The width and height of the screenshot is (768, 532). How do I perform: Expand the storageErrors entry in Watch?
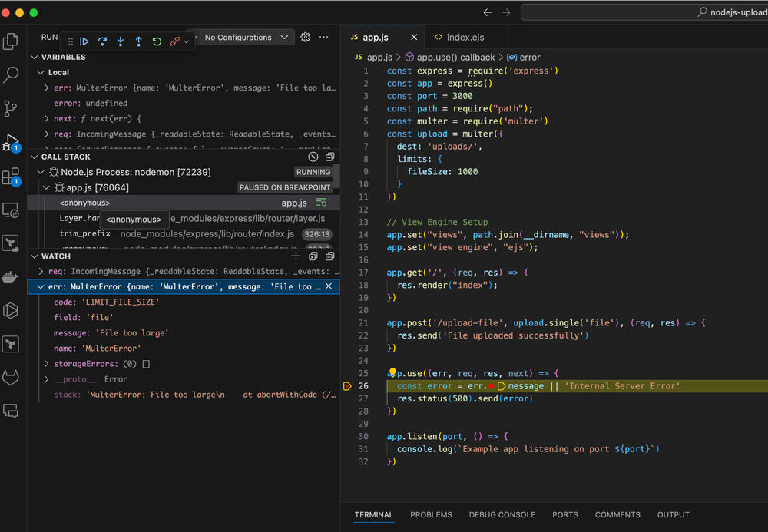(48, 364)
